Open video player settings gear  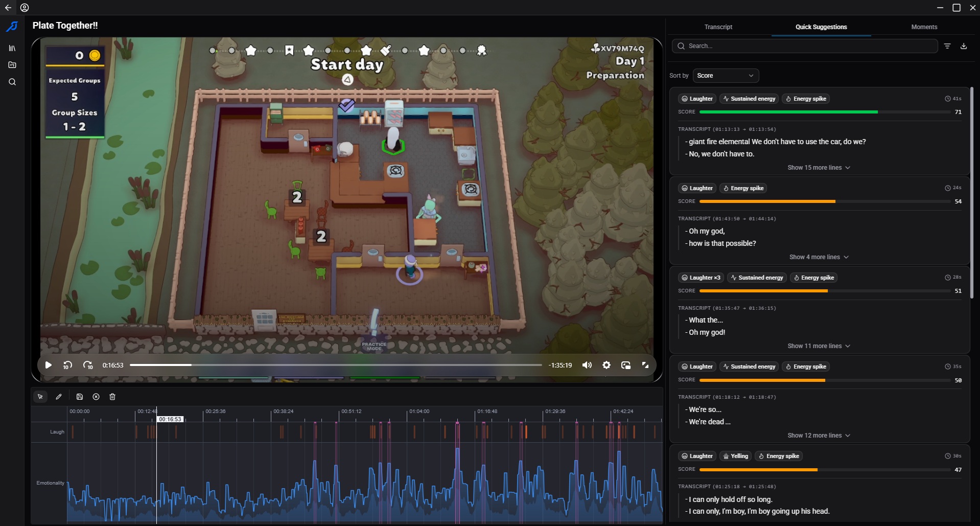[606, 365]
